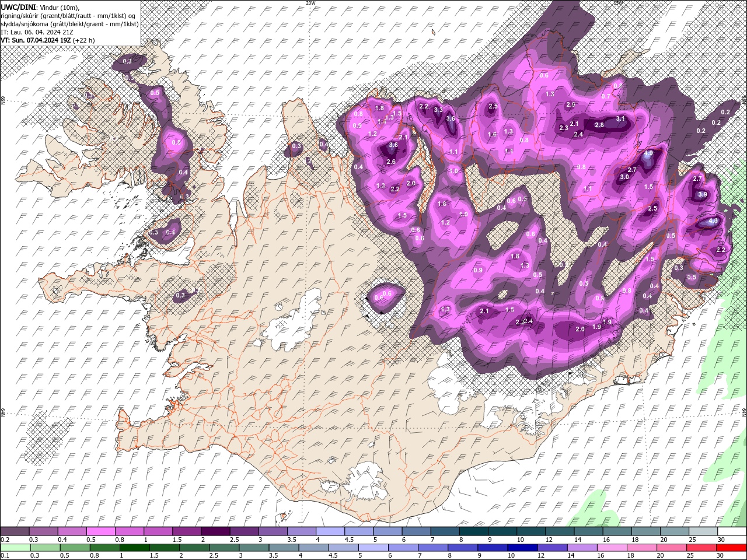The width and height of the screenshot is (747, 560).
Task: Click the 'VT: Sun. 07.04.2024 19Z (+22 h)' line
Action: [x=48, y=40]
